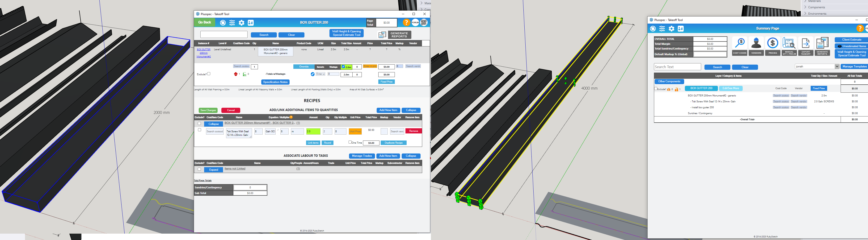Click Default Markup % (Global) input field
Image resolution: width=868 pixels, height=240 pixels.
pos(710,54)
